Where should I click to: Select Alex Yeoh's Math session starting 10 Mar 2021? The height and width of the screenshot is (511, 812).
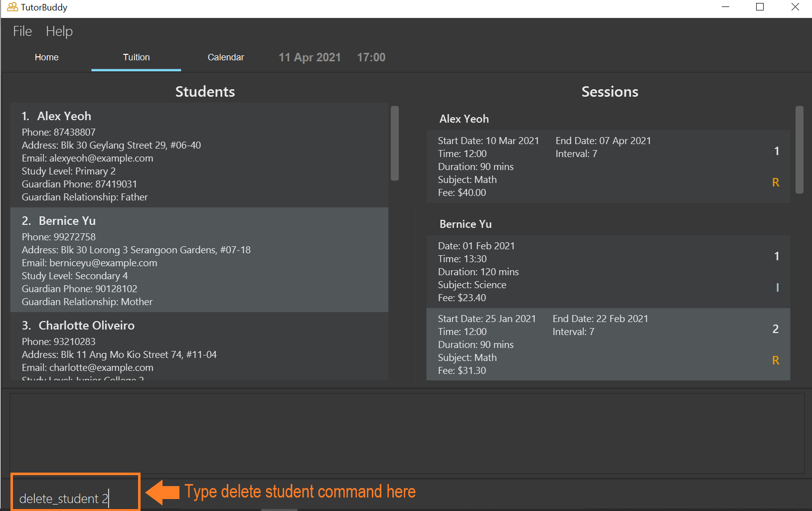click(x=608, y=167)
